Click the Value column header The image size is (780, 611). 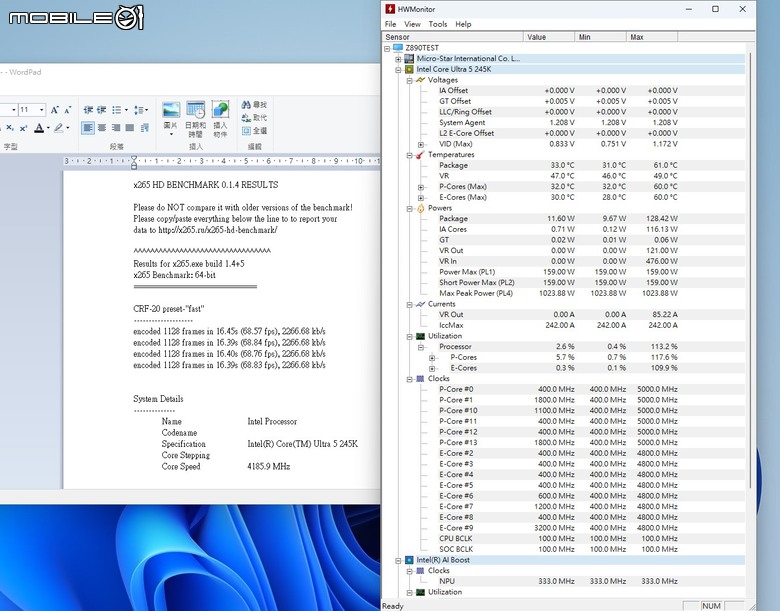[549, 37]
